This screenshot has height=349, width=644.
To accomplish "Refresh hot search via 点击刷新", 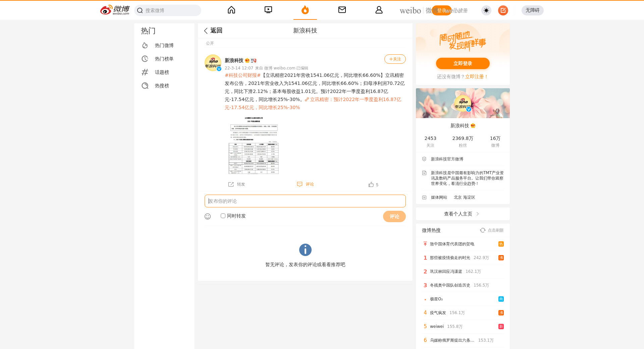I will pos(492,230).
